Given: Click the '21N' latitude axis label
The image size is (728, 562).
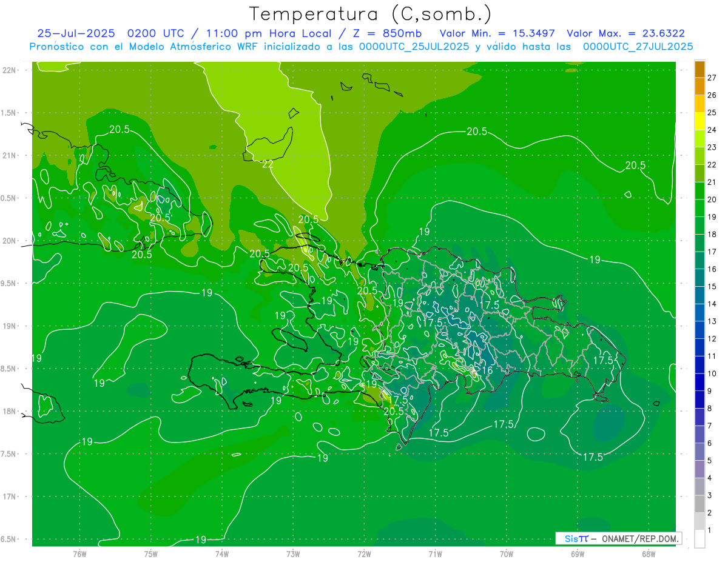Looking at the screenshot, I should (x=10, y=156).
